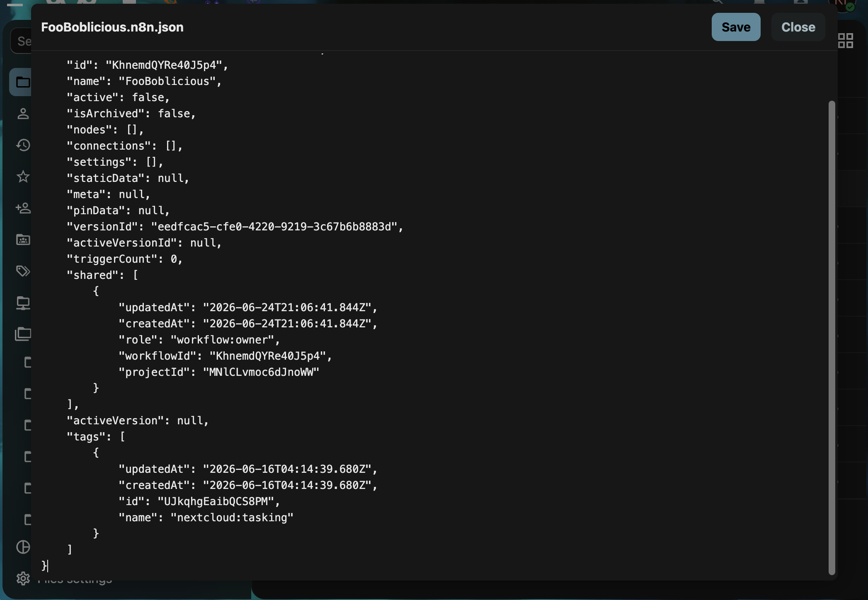Open Favorites via star icon
Screen dimensions: 868x600
click(23, 177)
